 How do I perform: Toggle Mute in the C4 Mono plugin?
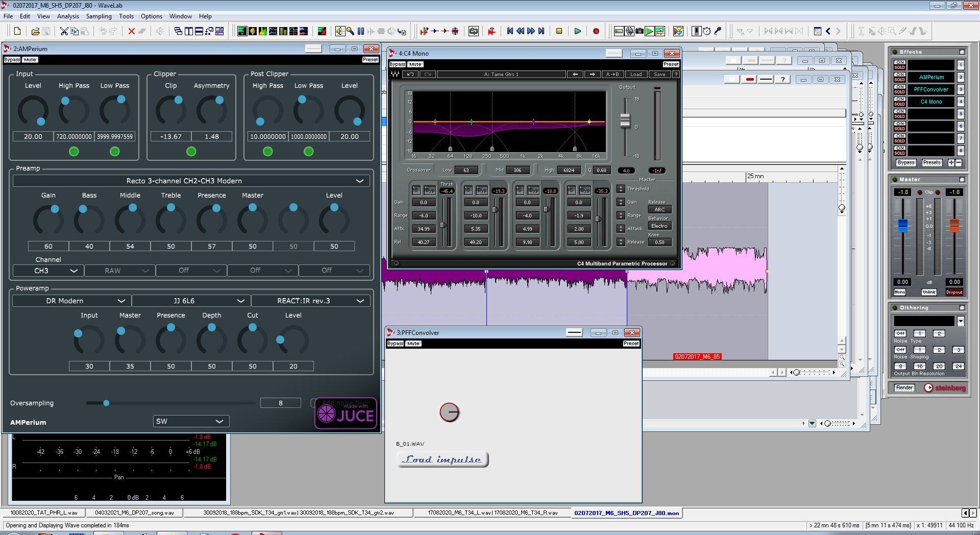(x=415, y=64)
